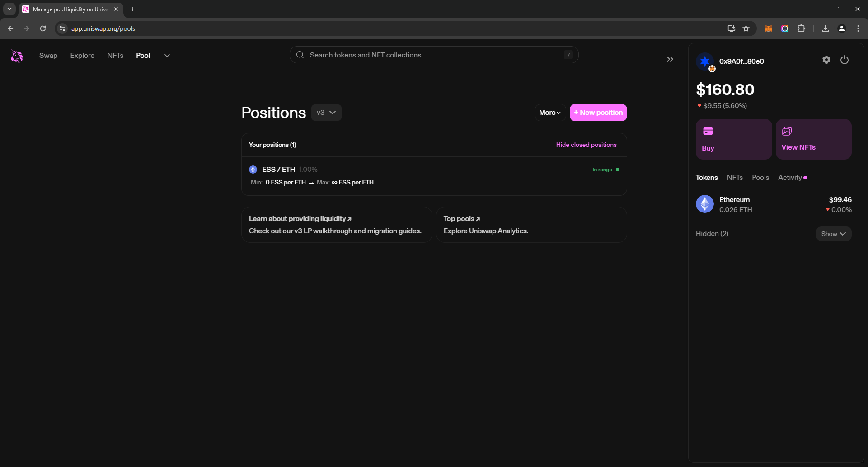Click the wallet avatar star icon
This screenshot has width=868, height=467.
pyautogui.click(x=705, y=61)
